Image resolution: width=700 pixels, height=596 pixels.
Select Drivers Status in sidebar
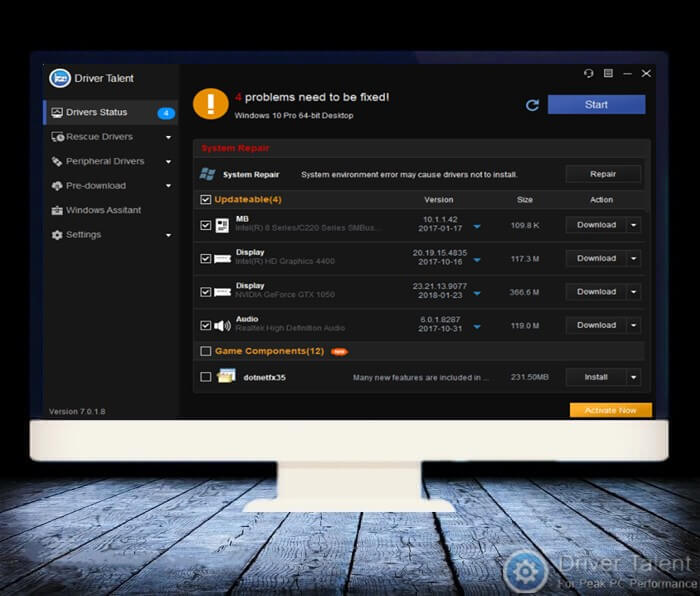coord(111,113)
